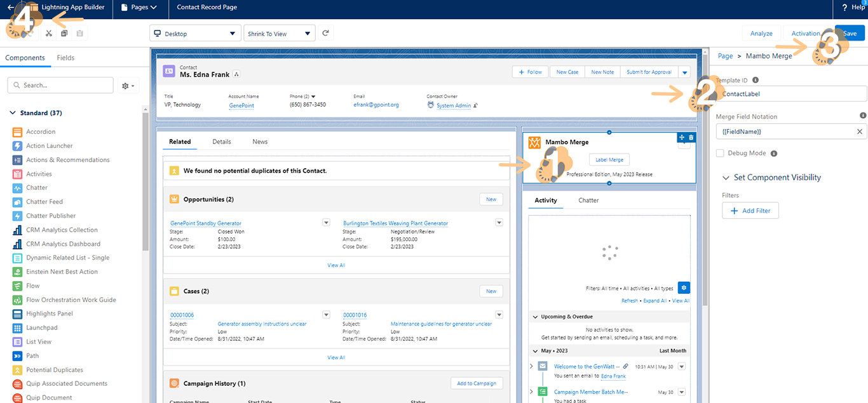Viewport: 868px width, 403px height.
Task: Click the Chatter Feed component icon
Action: [17, 202]
